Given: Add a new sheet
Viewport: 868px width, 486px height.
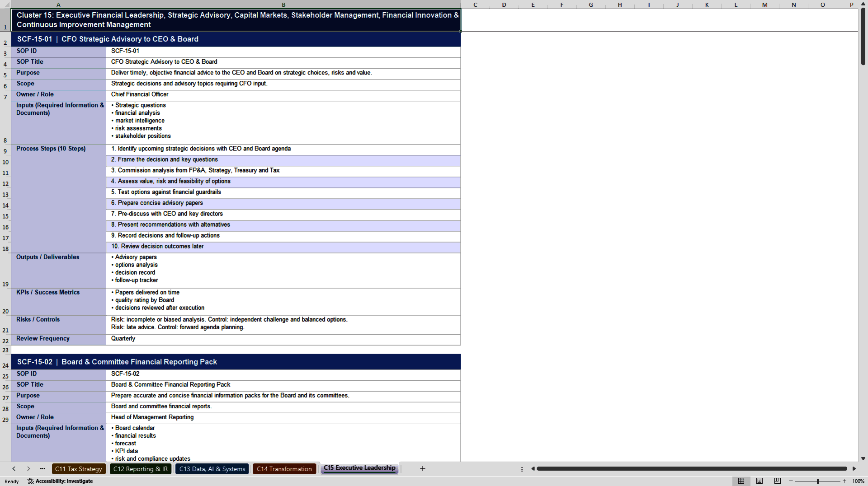Looking at the screenshot, I should point(423,469).
